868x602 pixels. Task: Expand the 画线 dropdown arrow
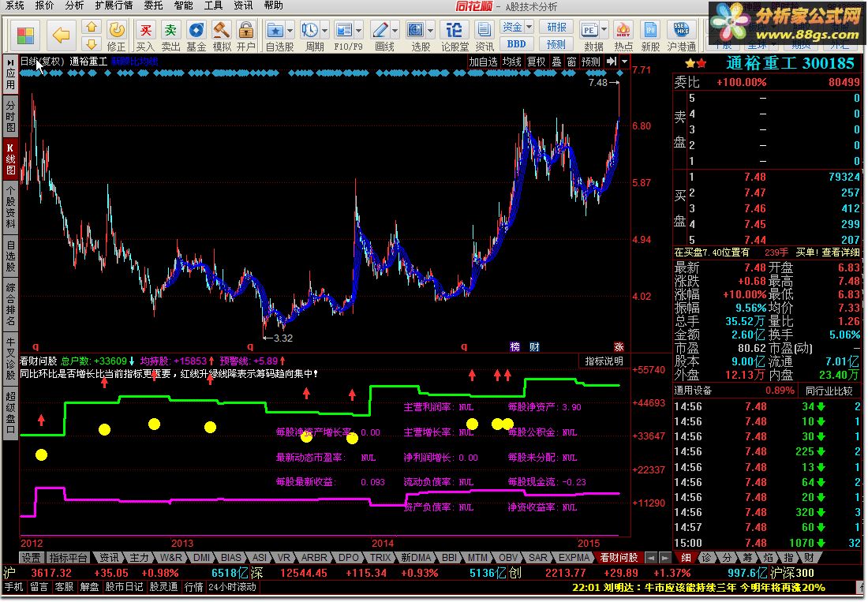click(x=395, y=30)
